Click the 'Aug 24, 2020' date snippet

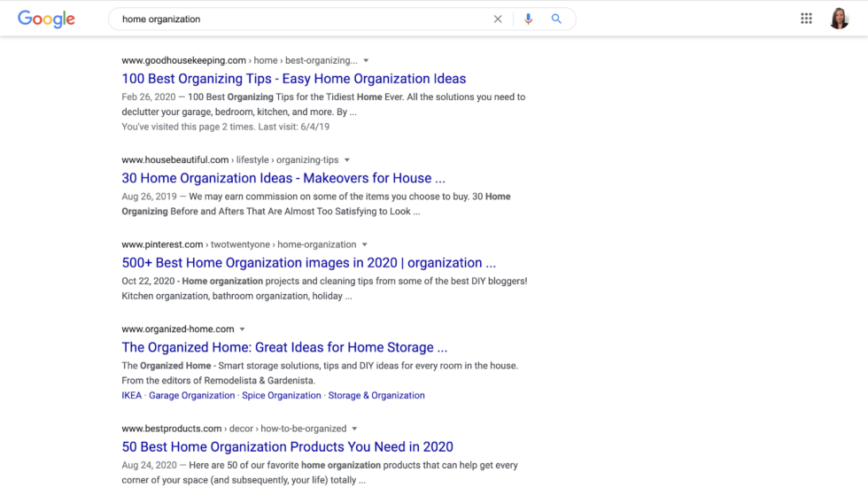[x=149, y=466]
